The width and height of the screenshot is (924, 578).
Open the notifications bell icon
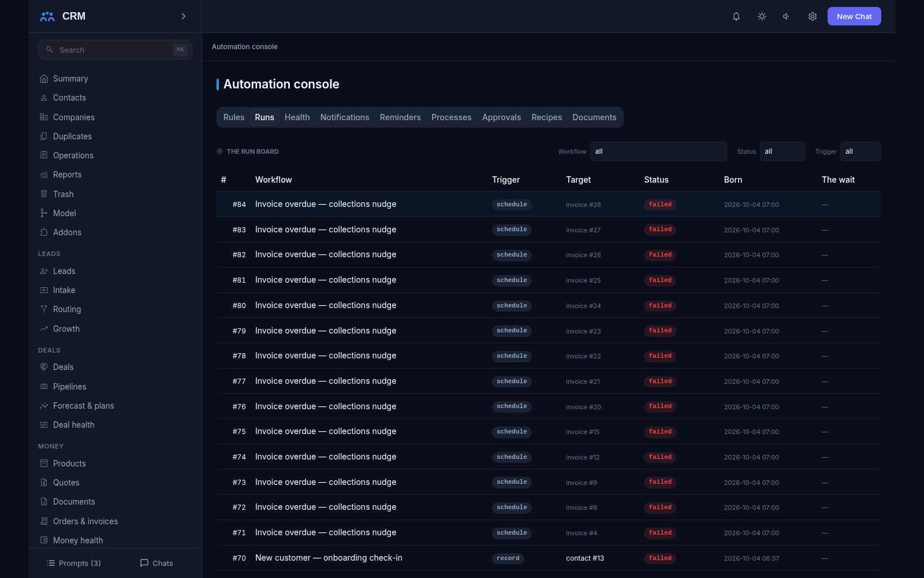[x=736, y=16]
